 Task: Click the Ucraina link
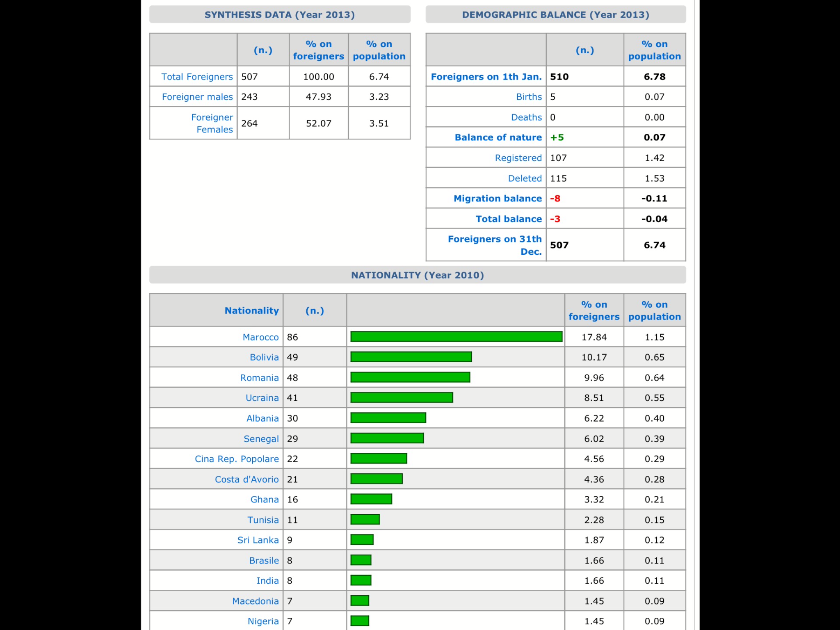pos(262,398)
